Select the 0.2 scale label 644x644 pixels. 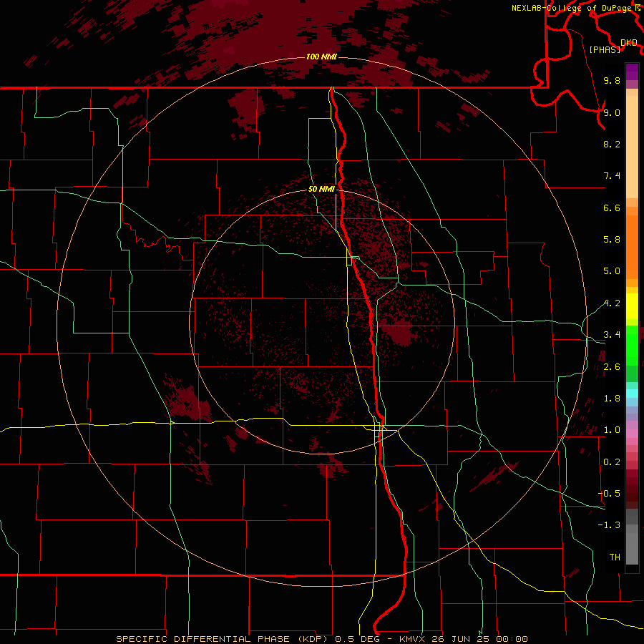(x=612, y=462)
